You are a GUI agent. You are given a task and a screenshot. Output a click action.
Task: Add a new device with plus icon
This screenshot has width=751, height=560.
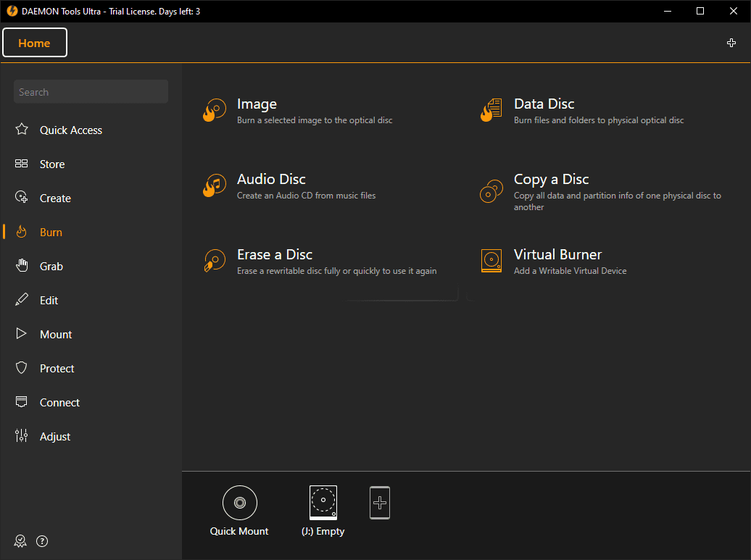click(x=380, y=502)
